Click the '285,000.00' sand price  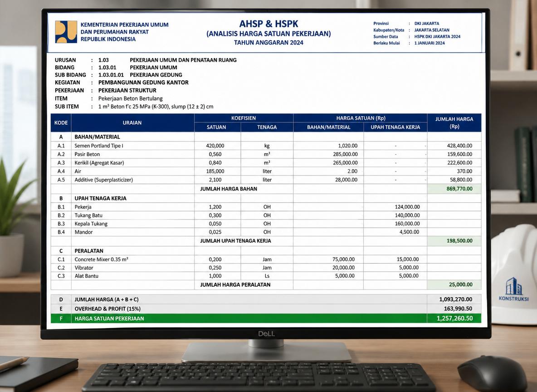coord(345,154)
